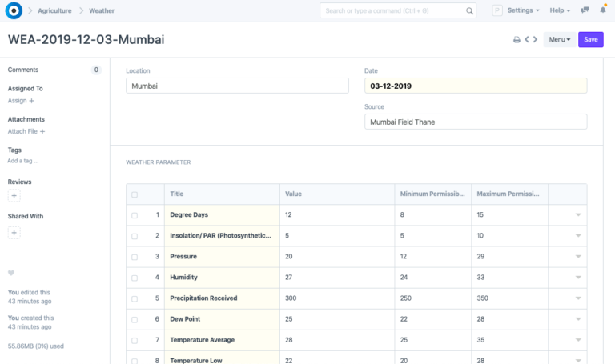Open the Settings dropdown in navbar
615x364 pixels.
click(524, 10)
